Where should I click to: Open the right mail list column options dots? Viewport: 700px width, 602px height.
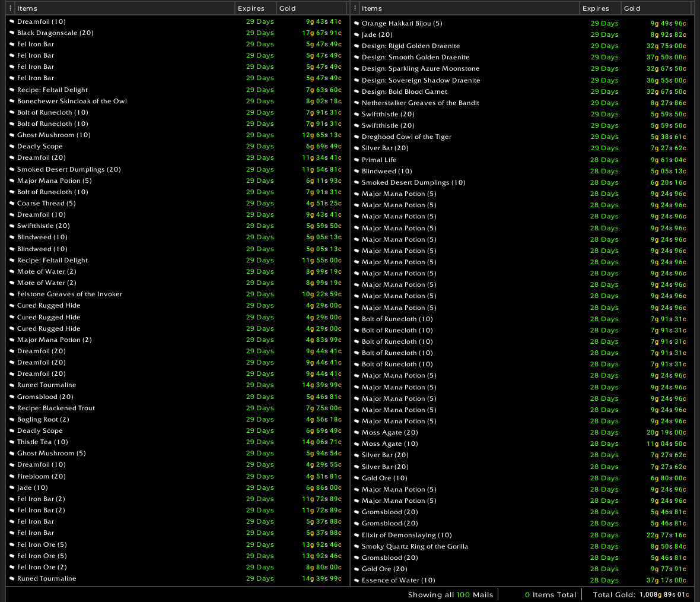(x=355, y=8)
